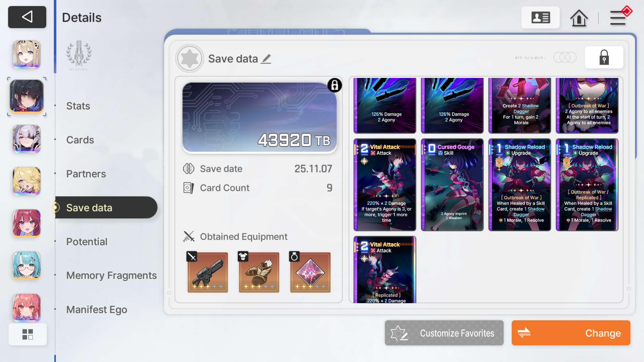Open the grid view icon below avatars
This screenshot has height=362, width=644.
tap(28, 334)
